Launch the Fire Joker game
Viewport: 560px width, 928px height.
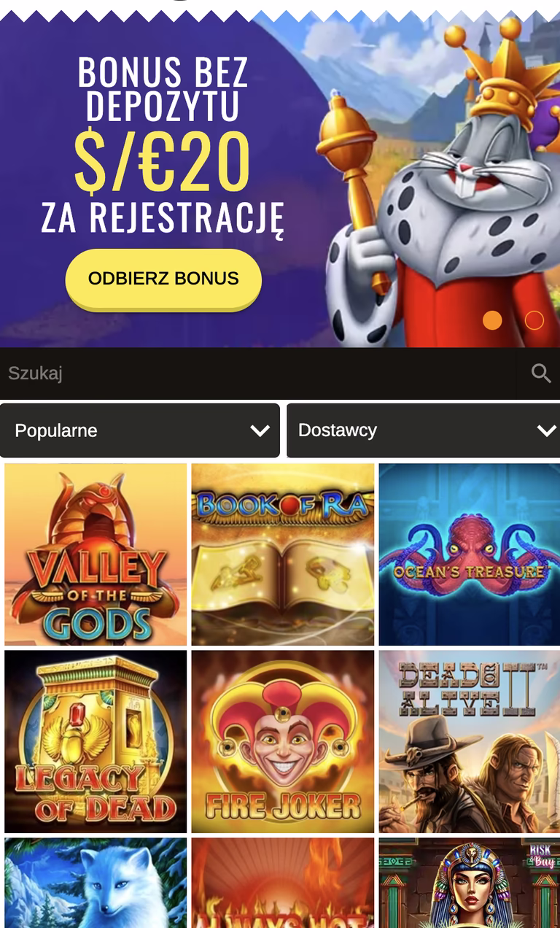coord(283,741)
